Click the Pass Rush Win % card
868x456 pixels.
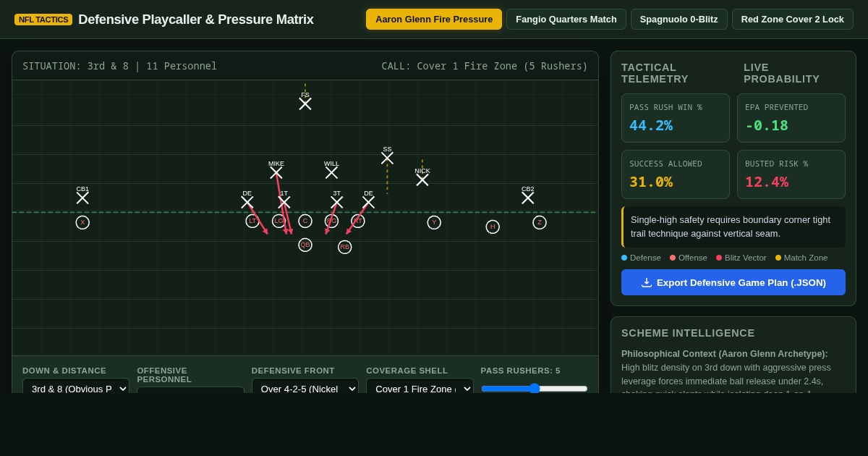point(676,118)
